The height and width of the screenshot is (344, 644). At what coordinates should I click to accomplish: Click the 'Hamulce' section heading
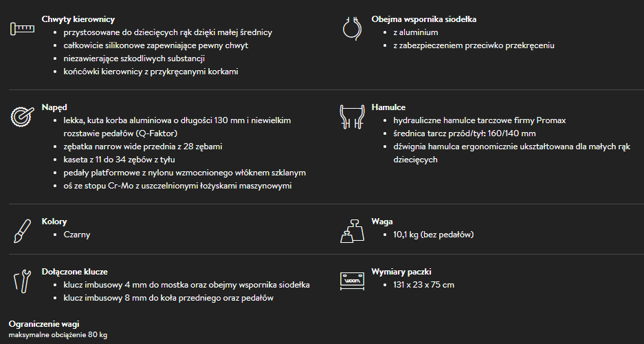pos(388,107)
